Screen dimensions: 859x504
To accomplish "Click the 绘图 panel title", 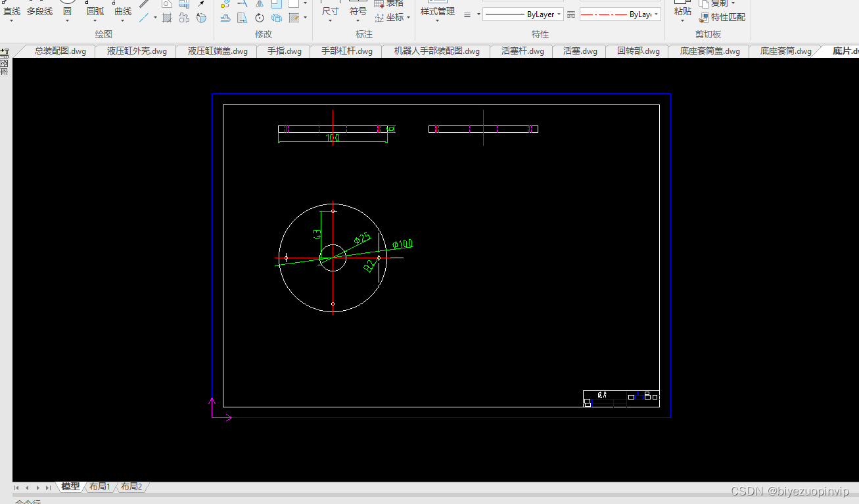I will 103,34.
